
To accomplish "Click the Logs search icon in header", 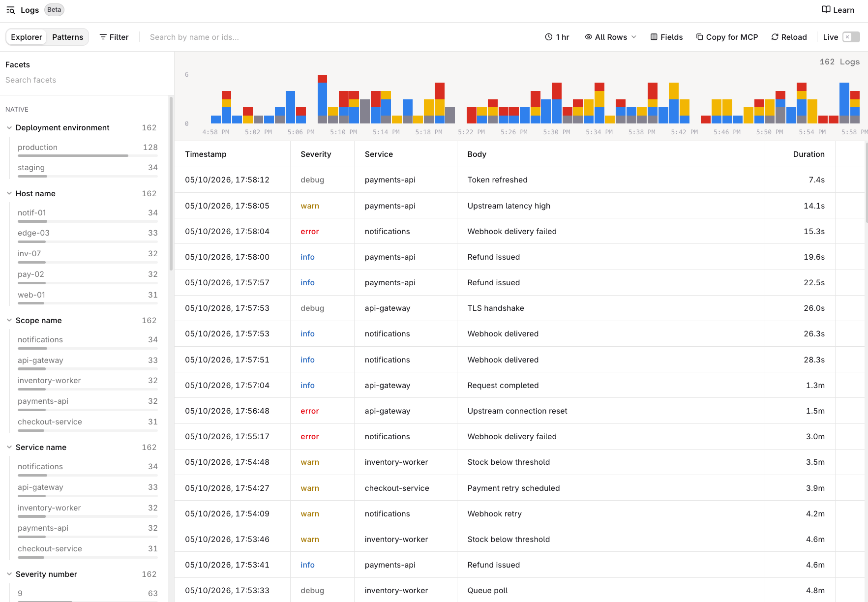I will pos(10,10).
